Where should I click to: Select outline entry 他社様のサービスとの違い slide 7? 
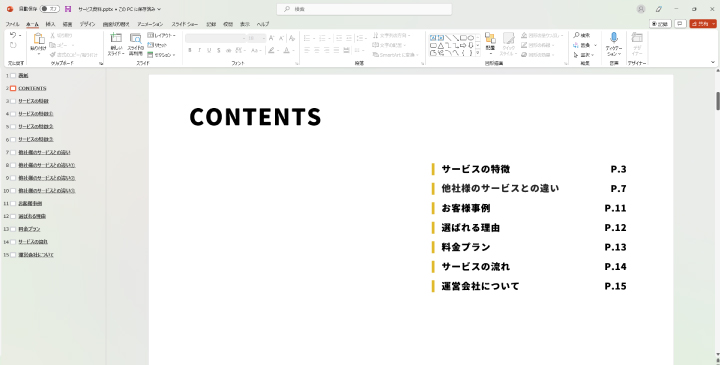click(x=44, y=152)
